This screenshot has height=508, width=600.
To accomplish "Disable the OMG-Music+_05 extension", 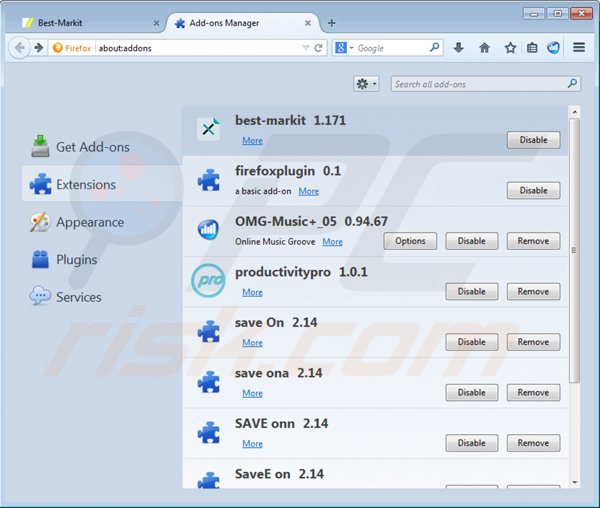I will click(x=472, y=241).
